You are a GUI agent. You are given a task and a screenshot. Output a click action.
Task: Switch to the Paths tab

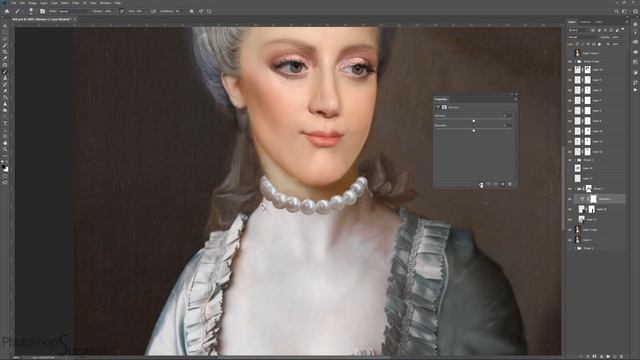599,22
